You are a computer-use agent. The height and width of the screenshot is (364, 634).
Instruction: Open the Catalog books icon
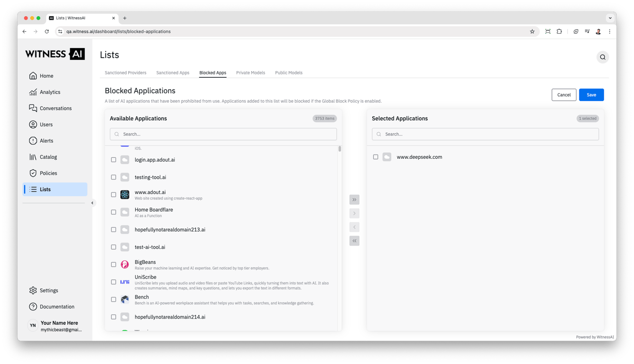point(33,157)
